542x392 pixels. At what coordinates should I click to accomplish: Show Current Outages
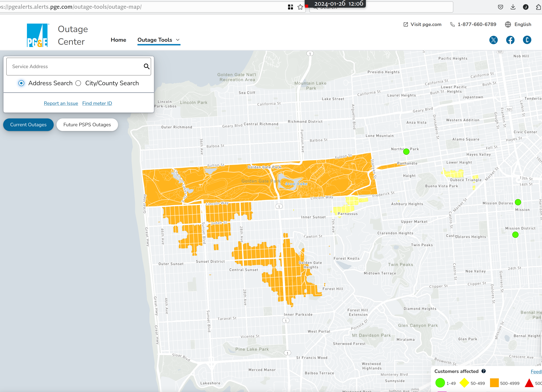pyautogui.click(x=28, y=125)
